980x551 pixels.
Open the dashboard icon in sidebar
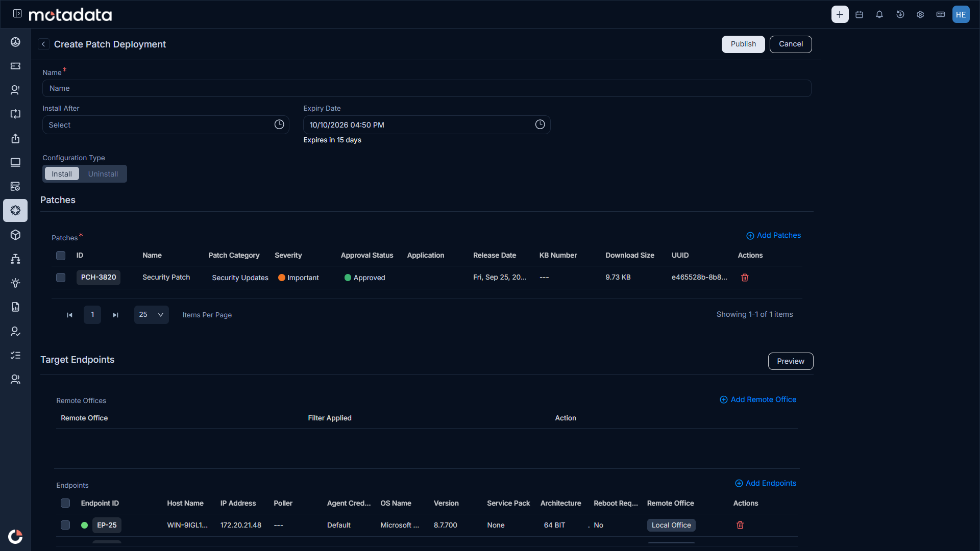[16, 42]
